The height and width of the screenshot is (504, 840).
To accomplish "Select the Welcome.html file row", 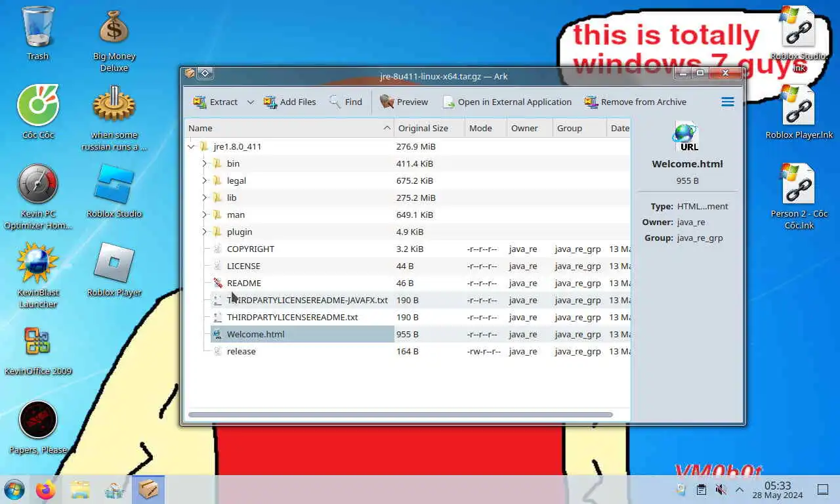I will click(x=408, y=334).
